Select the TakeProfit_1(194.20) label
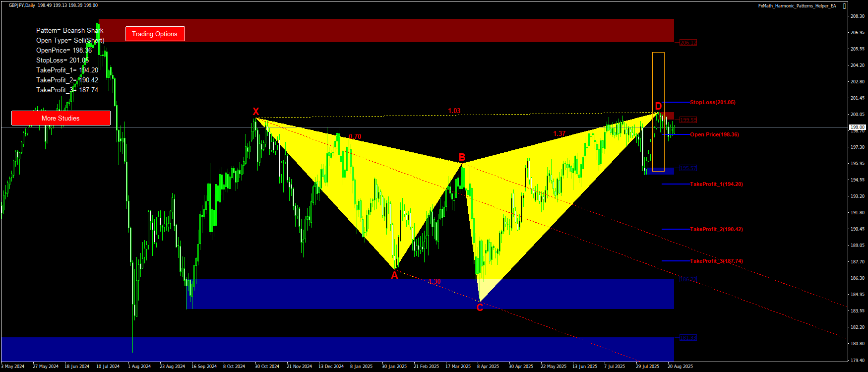Viewport: 868px width, 372px height. (716, 184)
